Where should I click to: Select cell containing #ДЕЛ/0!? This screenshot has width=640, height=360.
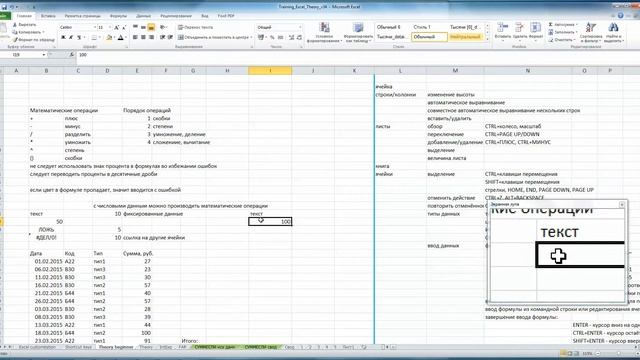(x=47, y=238)
